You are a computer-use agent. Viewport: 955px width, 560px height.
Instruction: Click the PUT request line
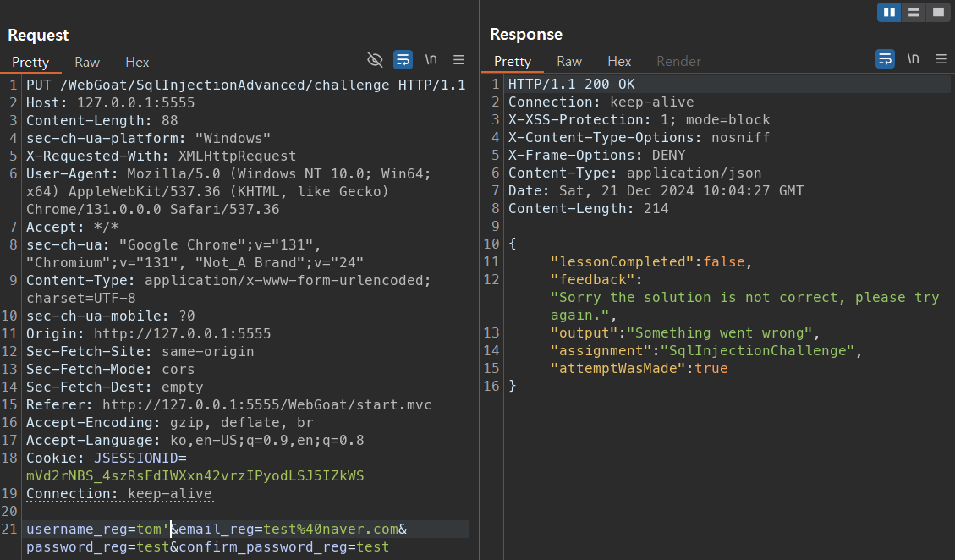[x=245, y=85]
